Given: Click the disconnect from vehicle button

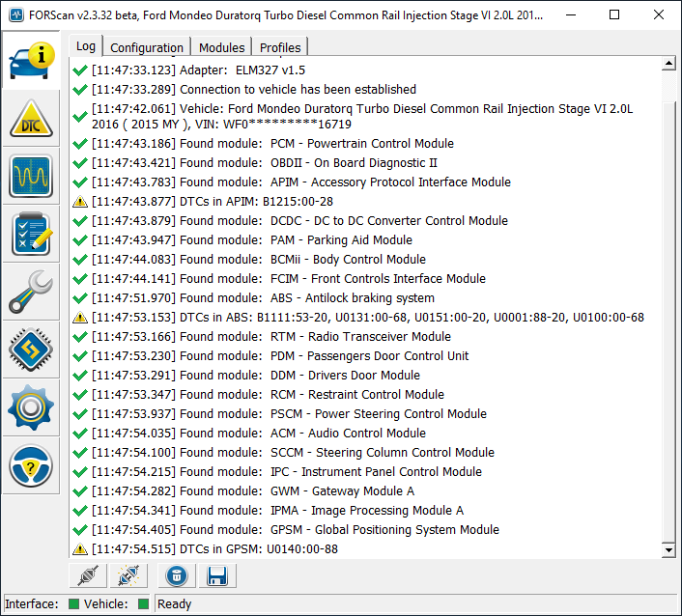Looking at the screenshot, I should pos(126,576).
